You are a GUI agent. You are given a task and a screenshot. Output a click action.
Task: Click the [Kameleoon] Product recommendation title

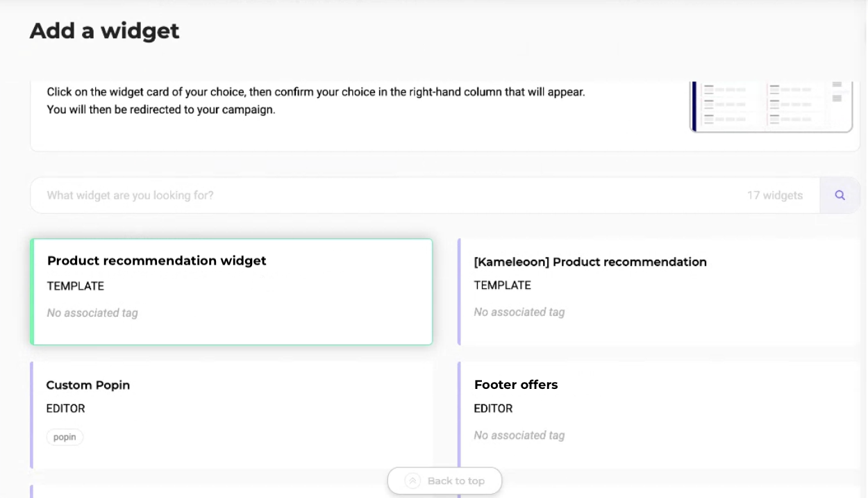pos(590,262)
